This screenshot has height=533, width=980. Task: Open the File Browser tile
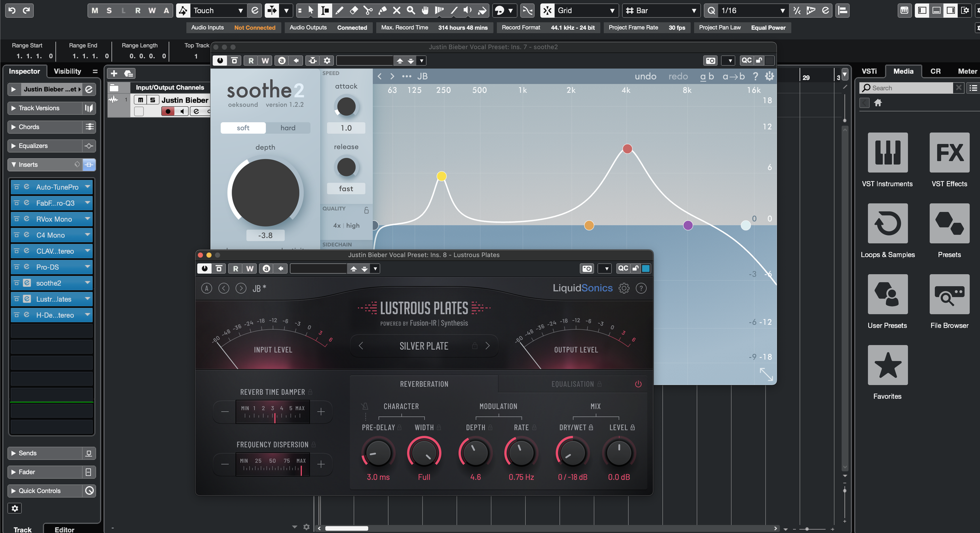tap(949, 294)
